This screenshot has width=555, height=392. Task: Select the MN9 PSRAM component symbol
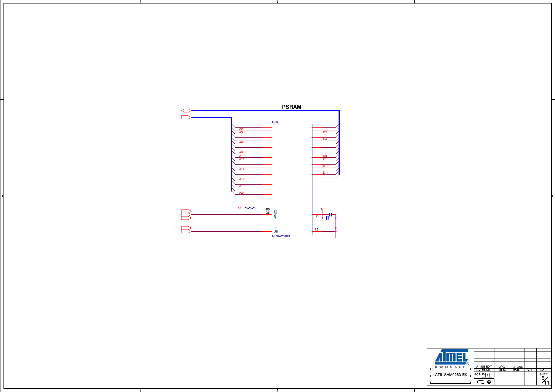[x=292, y=179]
